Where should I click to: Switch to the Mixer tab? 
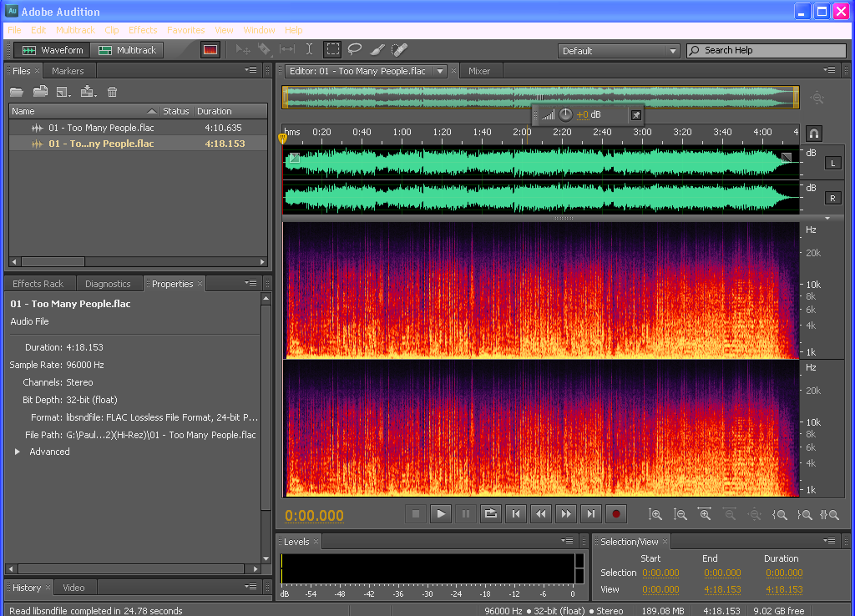point(479,71)
